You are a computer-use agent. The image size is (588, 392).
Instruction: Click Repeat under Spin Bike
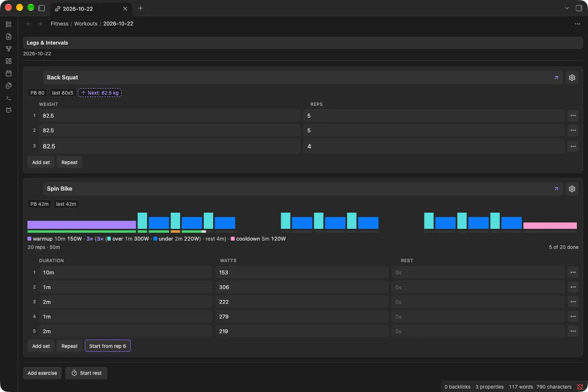[70, 346]
